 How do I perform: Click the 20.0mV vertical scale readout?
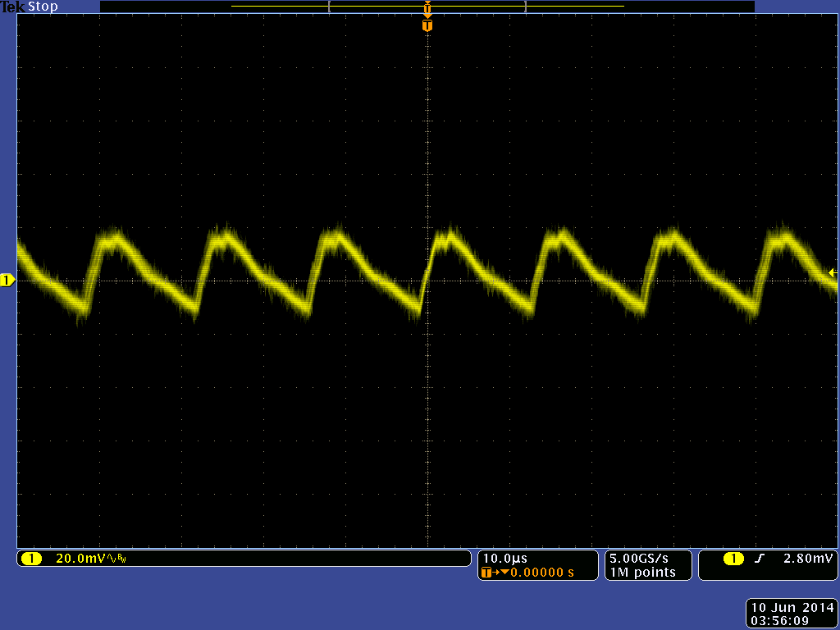80,559
